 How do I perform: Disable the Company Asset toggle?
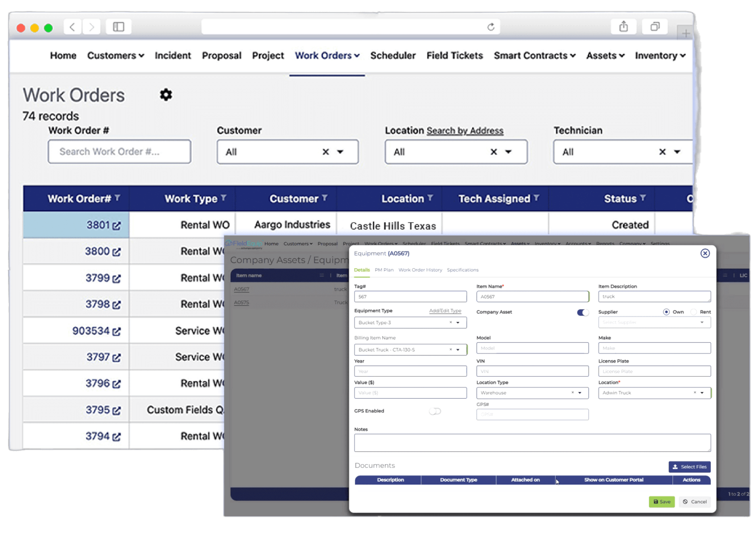(583, 312)
